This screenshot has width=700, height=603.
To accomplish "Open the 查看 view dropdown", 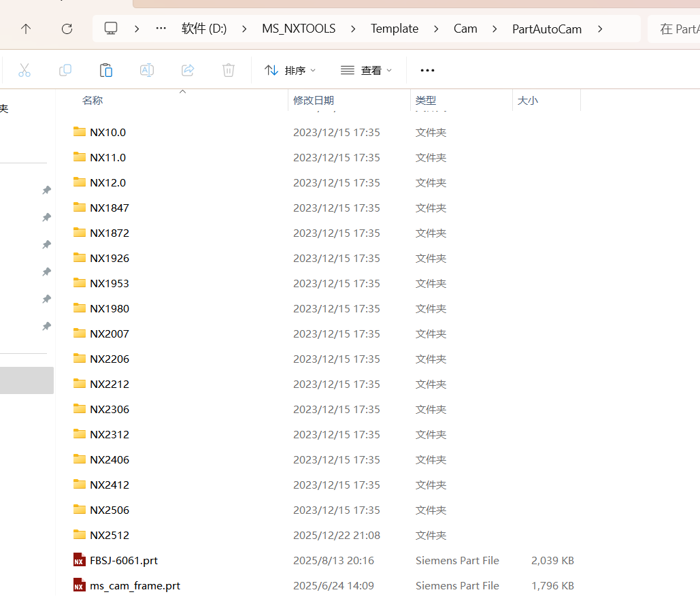I will [366, 70].
